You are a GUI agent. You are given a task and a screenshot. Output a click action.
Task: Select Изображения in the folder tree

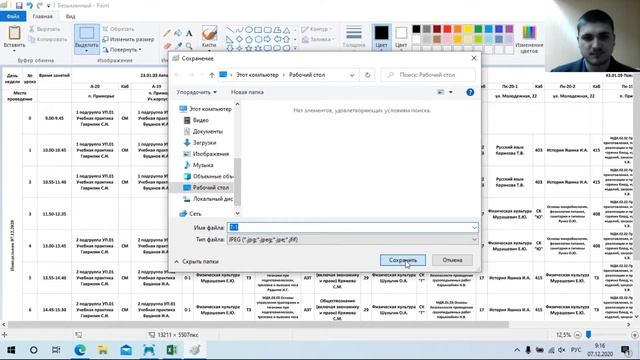click(206, 154)
